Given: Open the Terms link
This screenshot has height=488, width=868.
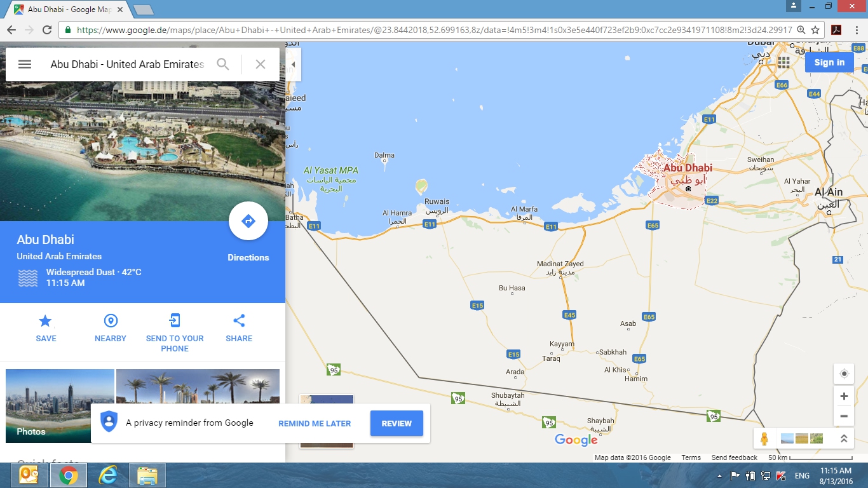Looking at the screenshot, I should click(691, 457).
